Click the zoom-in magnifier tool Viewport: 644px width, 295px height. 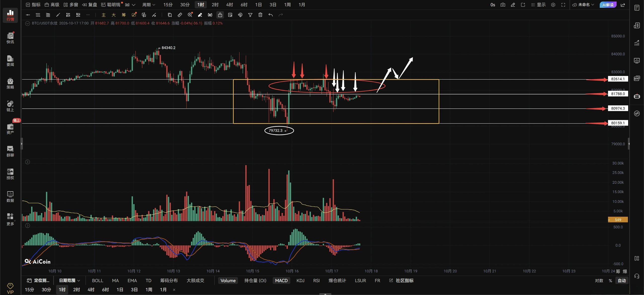(x=190, y=15)
